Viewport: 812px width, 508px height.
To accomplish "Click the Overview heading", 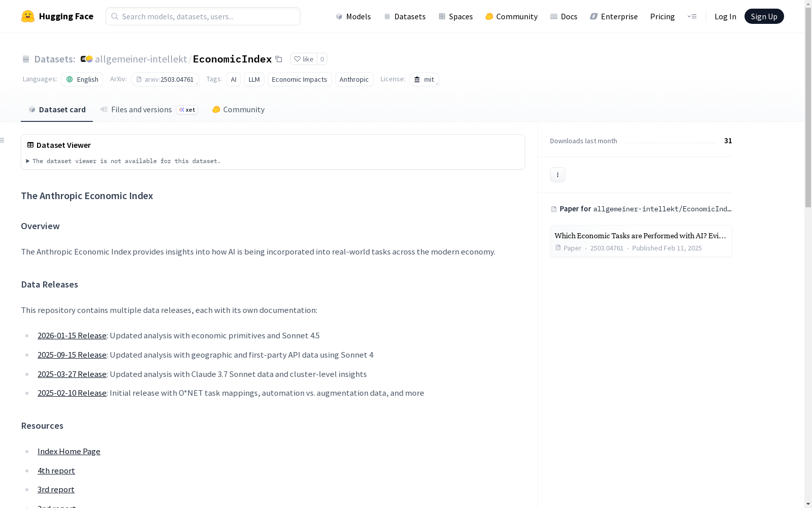I will [x=40, y=226].
